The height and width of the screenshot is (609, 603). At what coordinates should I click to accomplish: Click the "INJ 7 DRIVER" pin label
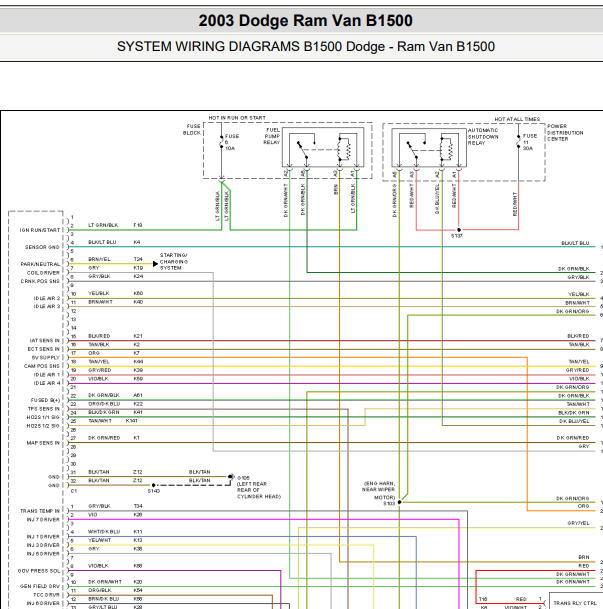point(43,520)
